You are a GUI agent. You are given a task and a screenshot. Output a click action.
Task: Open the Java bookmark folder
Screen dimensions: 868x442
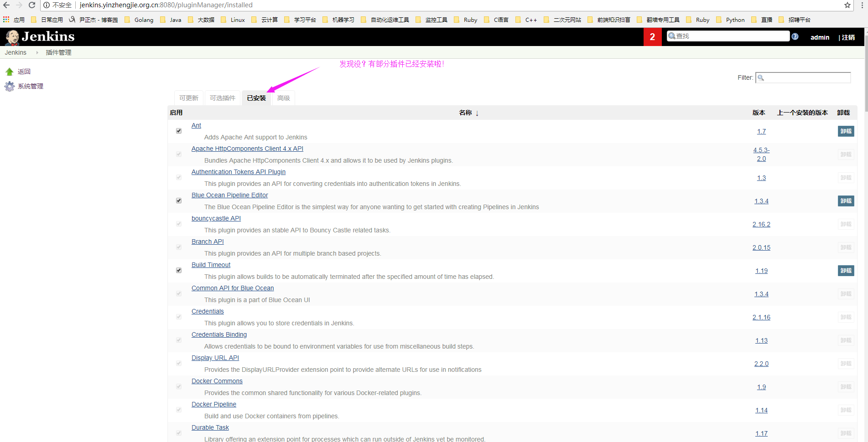coord(171,20)
